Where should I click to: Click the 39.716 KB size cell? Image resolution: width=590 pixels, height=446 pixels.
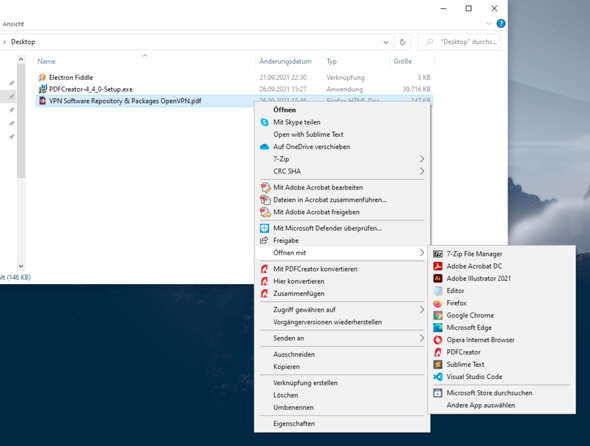417,89
